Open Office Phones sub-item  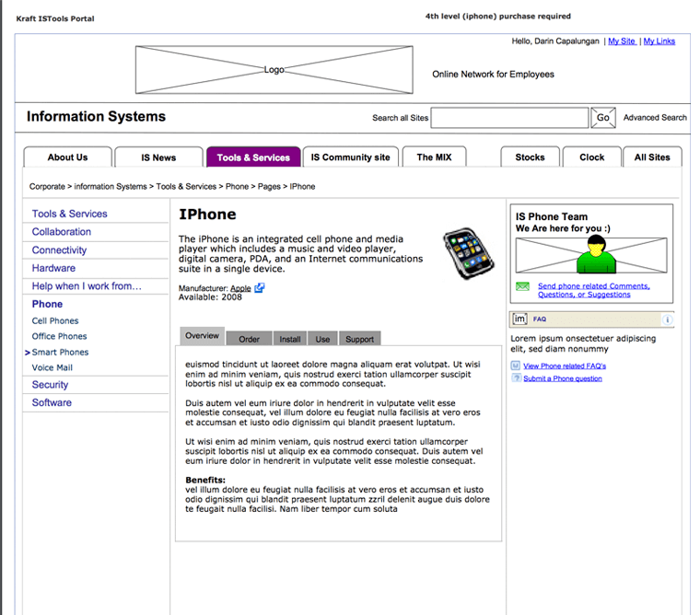59,336
